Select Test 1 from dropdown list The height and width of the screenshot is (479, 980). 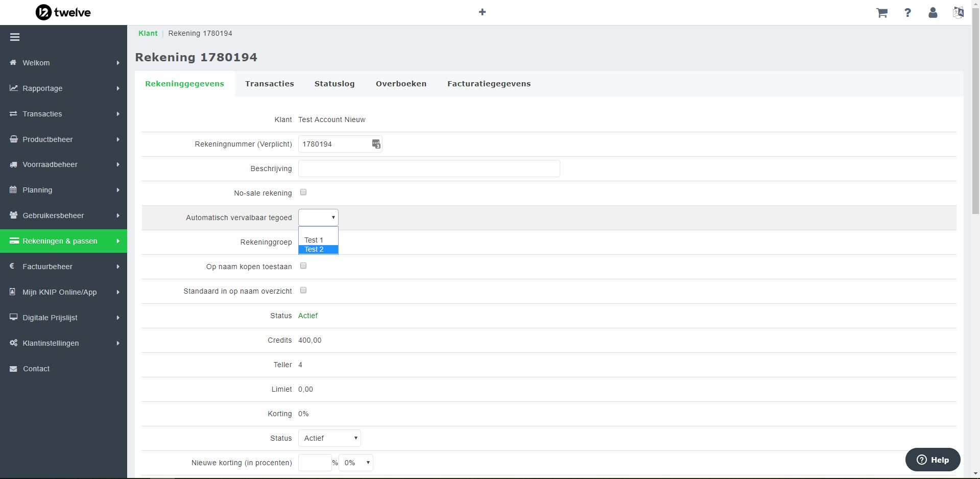coord(314,240)
